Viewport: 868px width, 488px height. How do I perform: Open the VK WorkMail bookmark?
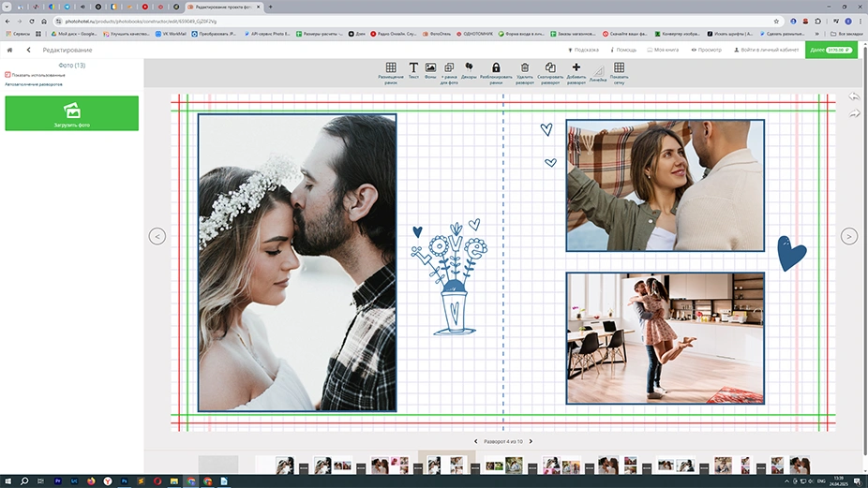[x=171, y=34]
